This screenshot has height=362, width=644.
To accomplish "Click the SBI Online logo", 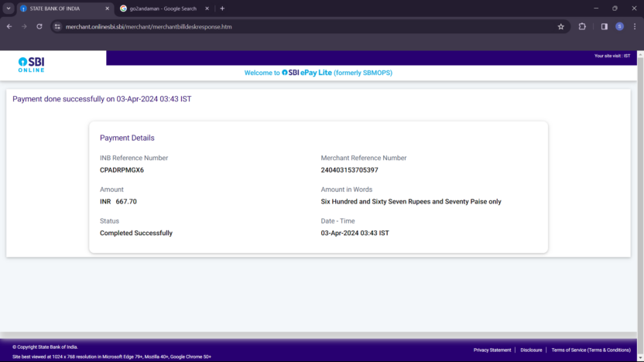I will pos(31,65).
